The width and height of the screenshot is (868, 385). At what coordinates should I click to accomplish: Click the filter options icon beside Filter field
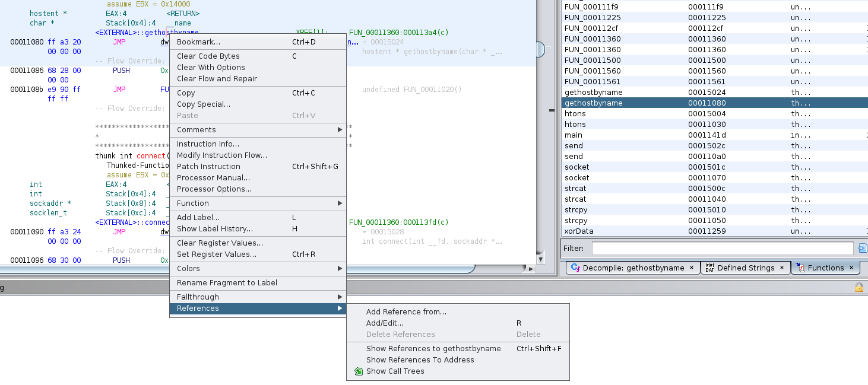click(862, 248)
